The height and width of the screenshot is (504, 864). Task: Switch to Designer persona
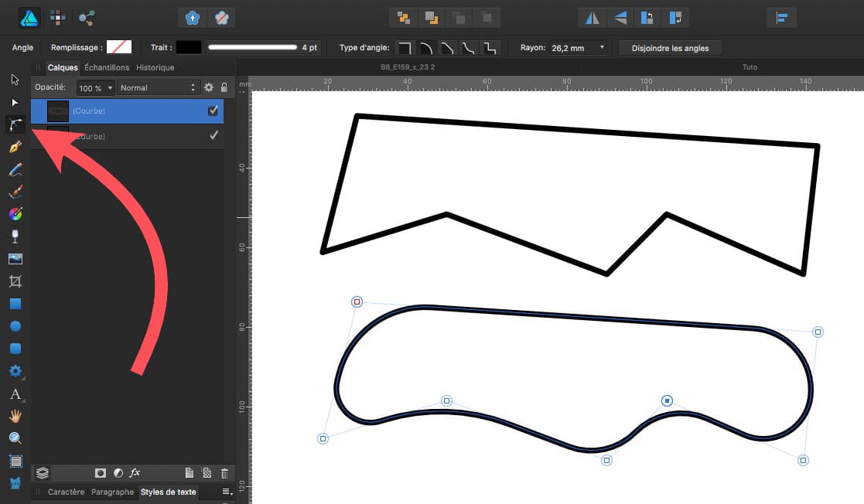pyautogui.click(x=29, y=19)
